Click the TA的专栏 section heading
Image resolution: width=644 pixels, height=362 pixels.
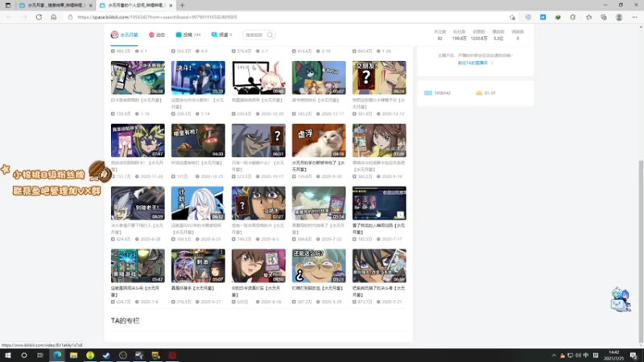[x=126, y=320]
